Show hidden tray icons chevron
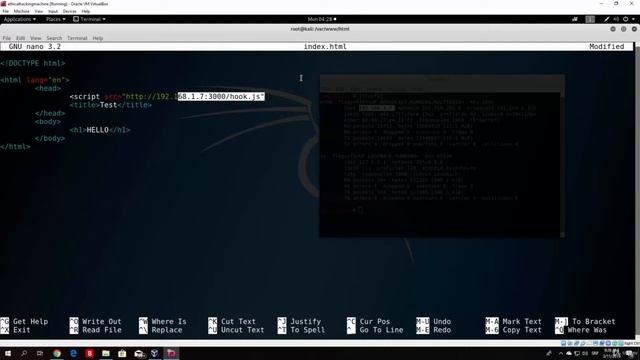640x360 pixels. (560, 353)
